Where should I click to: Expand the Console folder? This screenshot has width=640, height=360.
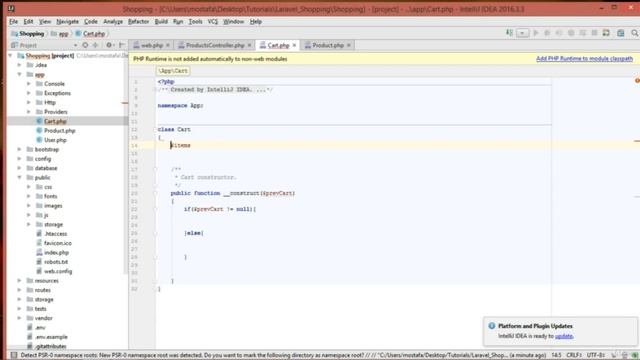(x=29, y=84)
